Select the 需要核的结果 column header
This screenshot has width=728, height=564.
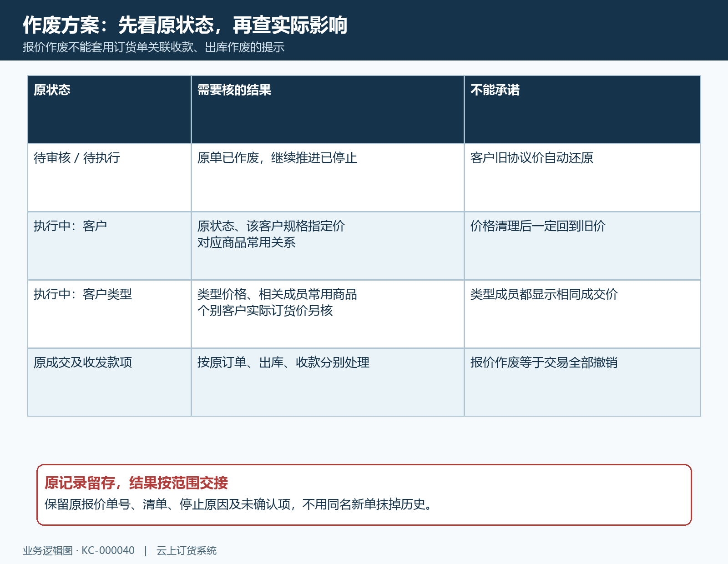click(x=328, y=110)
